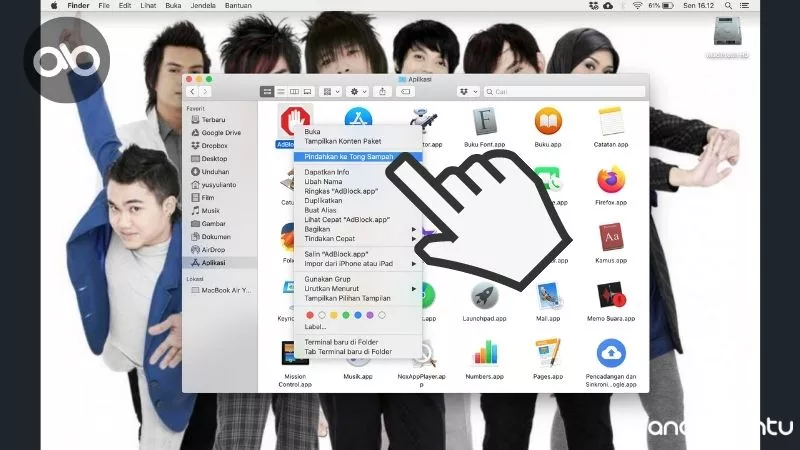800x450 pixels.
Task: Select the Pages.app icon
Action: tap(548, 353)
